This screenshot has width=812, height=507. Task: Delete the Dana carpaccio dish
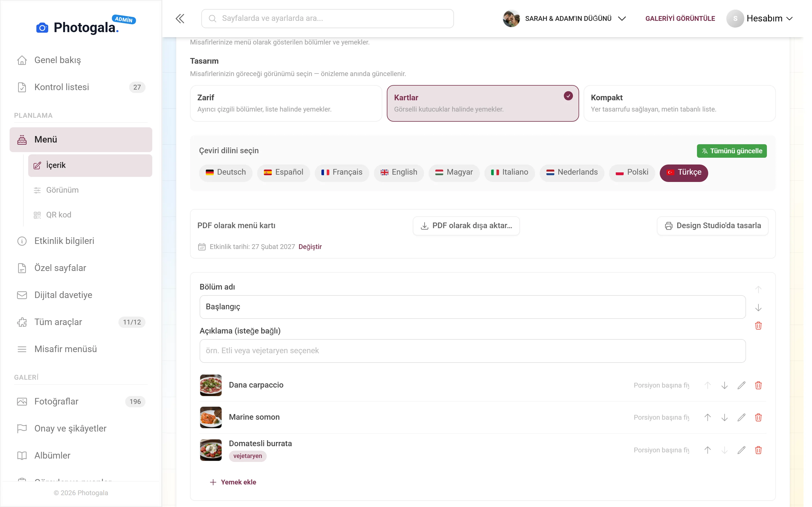[758, 385]
